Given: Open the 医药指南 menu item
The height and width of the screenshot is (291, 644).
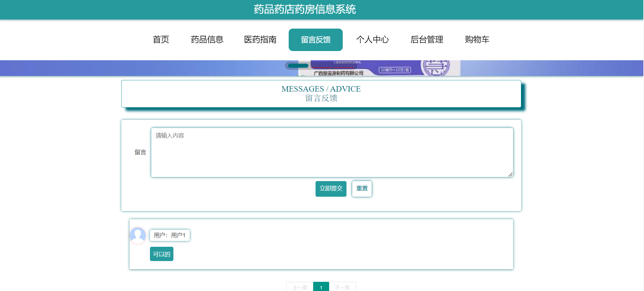Looking at the screenshot, I should [260, 39].
